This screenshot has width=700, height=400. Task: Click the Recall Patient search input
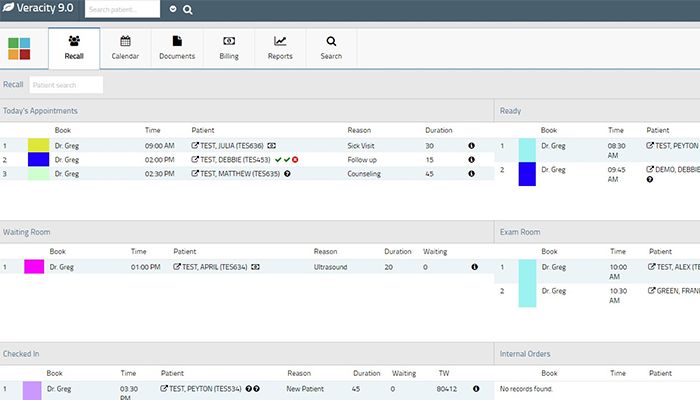(x=66, y=85)
